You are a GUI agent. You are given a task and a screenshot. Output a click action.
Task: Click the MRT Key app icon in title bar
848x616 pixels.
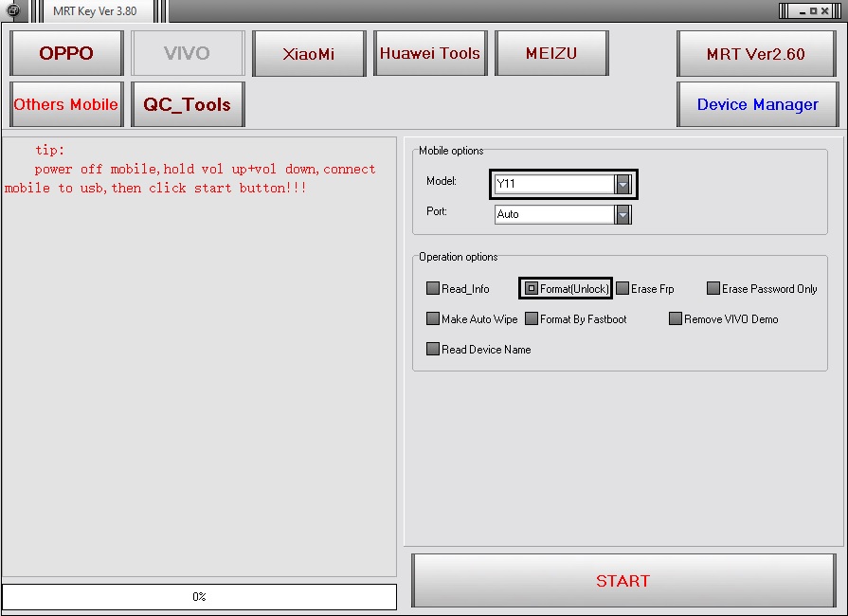click(x=13, y=9)
